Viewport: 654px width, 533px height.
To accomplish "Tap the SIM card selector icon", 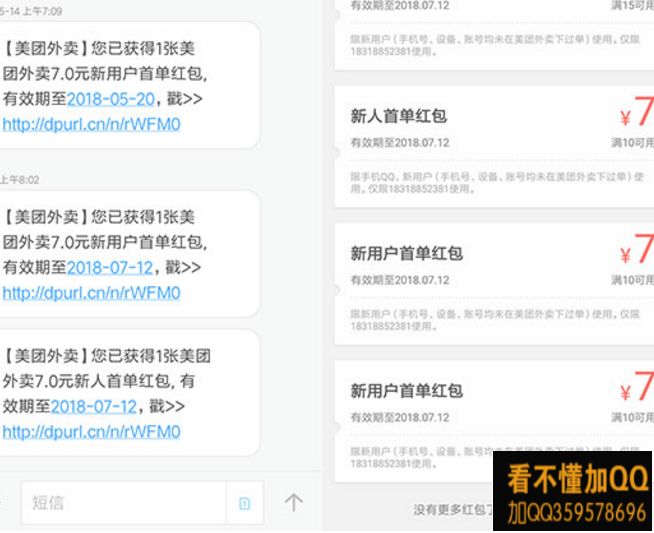I will point(245,503).
